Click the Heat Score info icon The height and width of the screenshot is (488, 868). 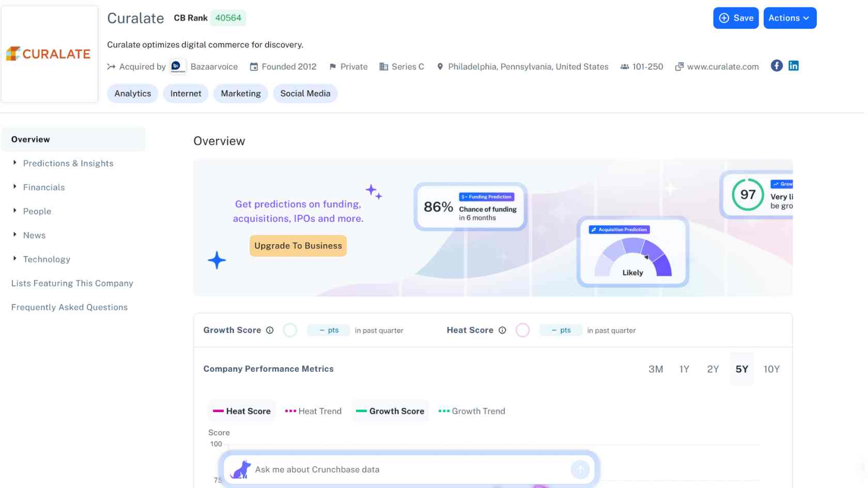(502, 330)
